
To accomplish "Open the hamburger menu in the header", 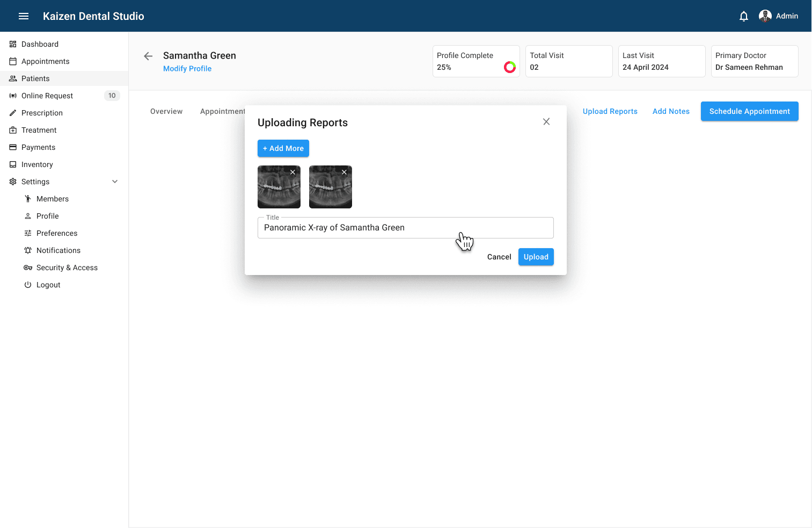I will [x=24, y=16].
